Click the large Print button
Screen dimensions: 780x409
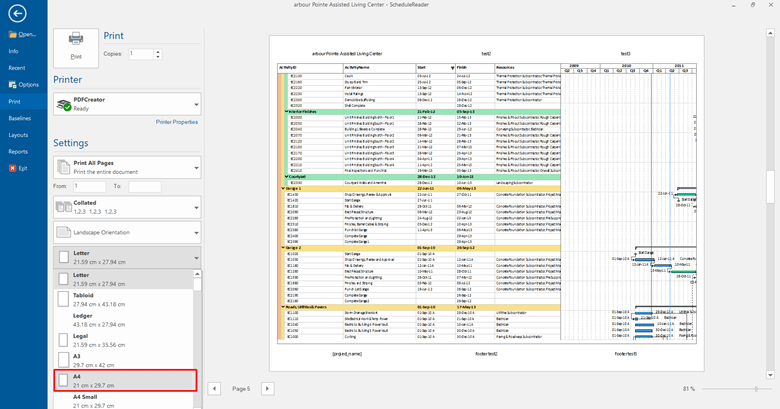point(76,48)
